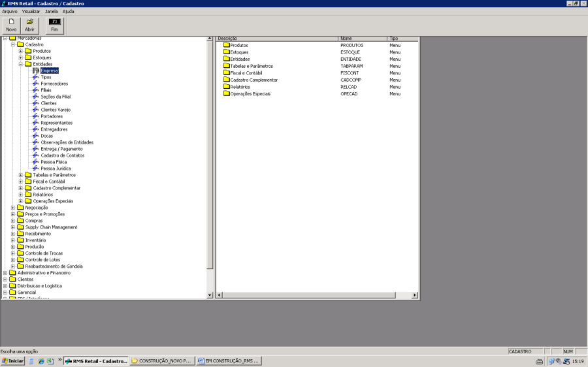Click the Novo toolbar button

11,25
